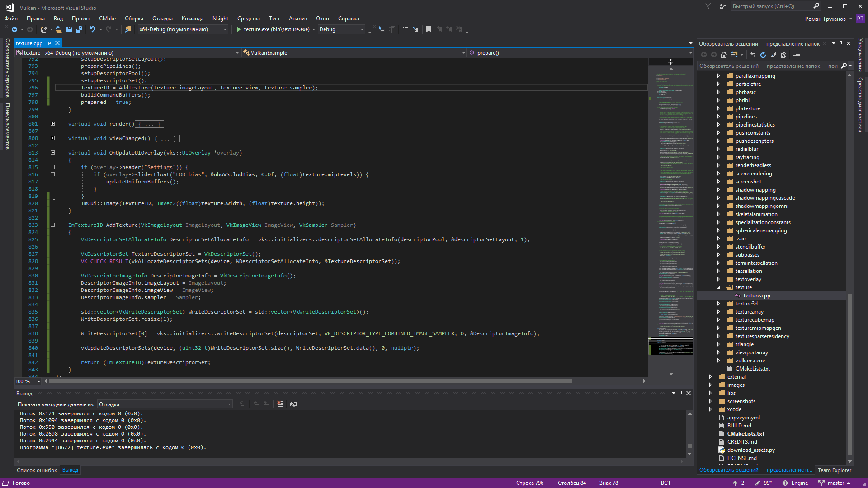Click the Collapse All icon in Solution Explorer
The width and height of the screenshot is (868, 488).
pyautogui.click(x=773, y=55)
